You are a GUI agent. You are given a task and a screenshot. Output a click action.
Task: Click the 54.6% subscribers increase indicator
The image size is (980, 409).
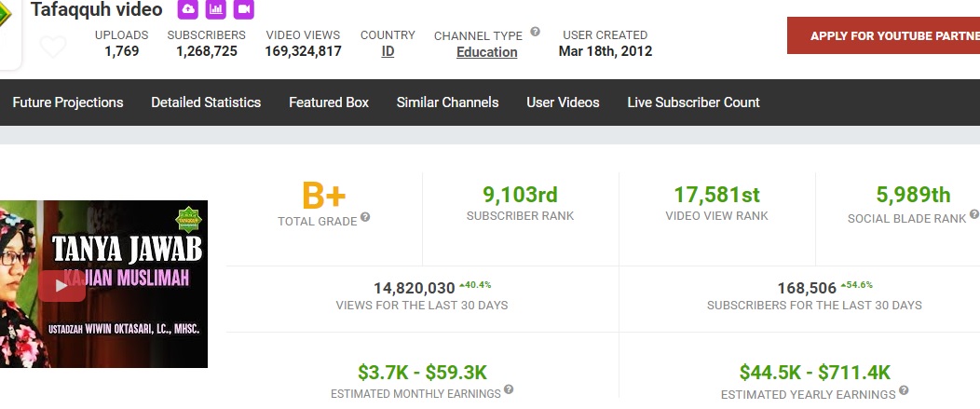tap(856, 285)
